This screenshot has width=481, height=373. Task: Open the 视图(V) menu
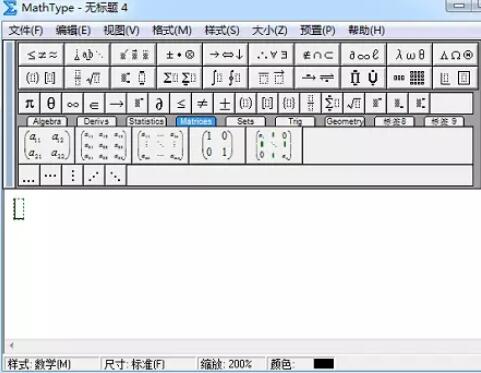121,31
